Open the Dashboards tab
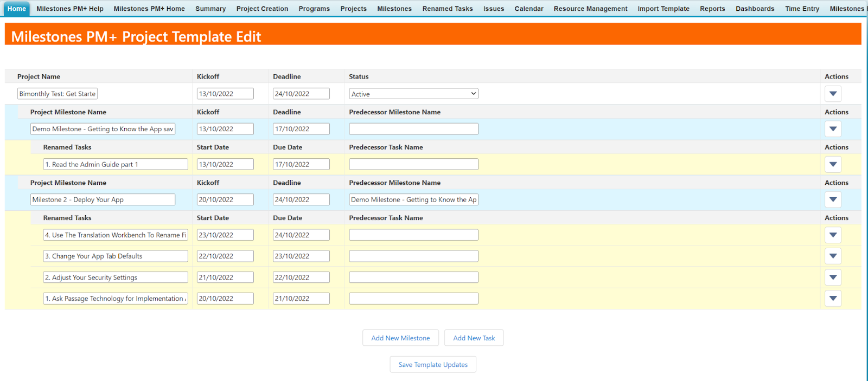868x381 pixels. 755,9
